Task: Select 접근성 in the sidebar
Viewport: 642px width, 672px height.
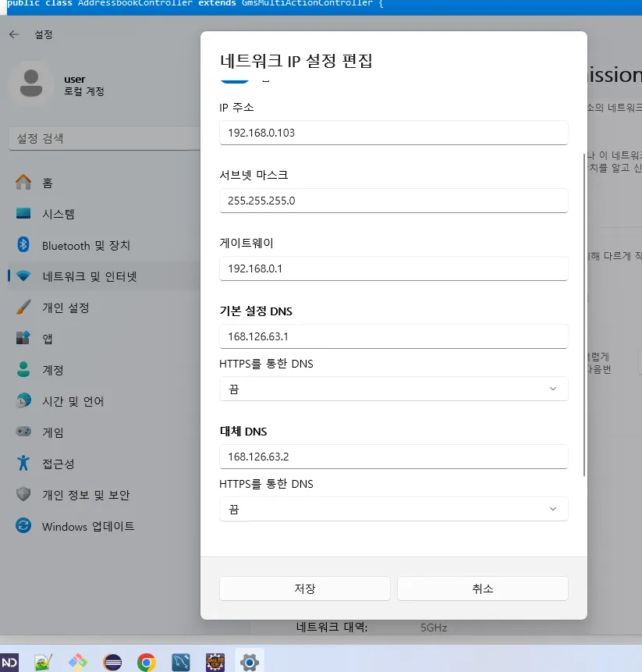Action: pos(59,464)
